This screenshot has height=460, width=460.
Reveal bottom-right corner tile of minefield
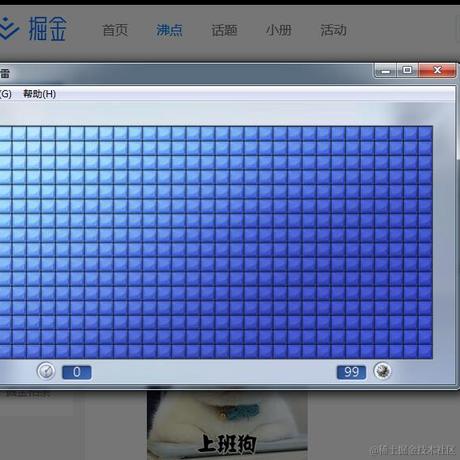426,352
